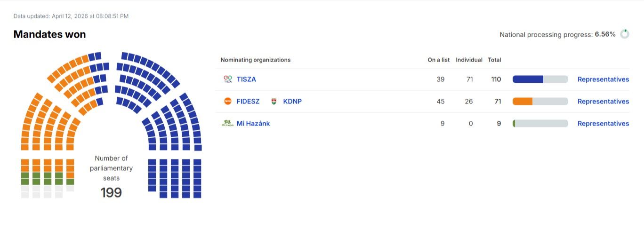Click the TISZA party logo icon
Viewport: 644px width, 237px height.
tap(228, 79)
